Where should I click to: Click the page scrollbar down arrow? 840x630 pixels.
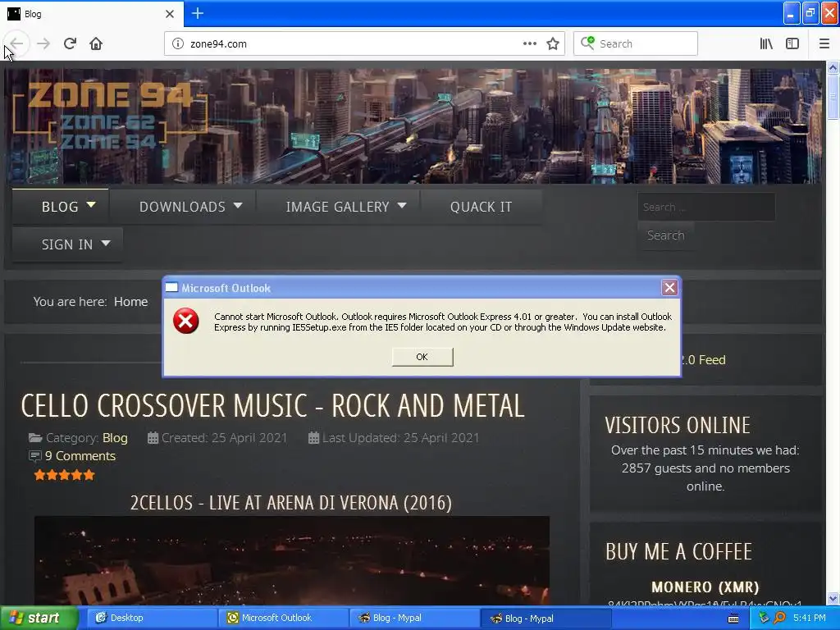pos(833,598)
